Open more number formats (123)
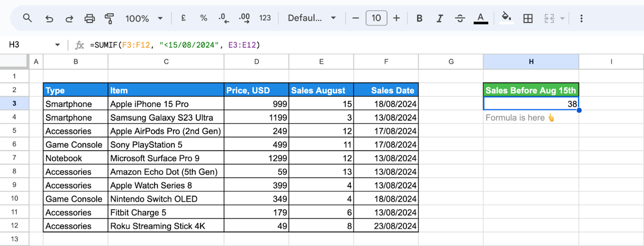This screenshot has height=246, width=644. click(265, 18)
